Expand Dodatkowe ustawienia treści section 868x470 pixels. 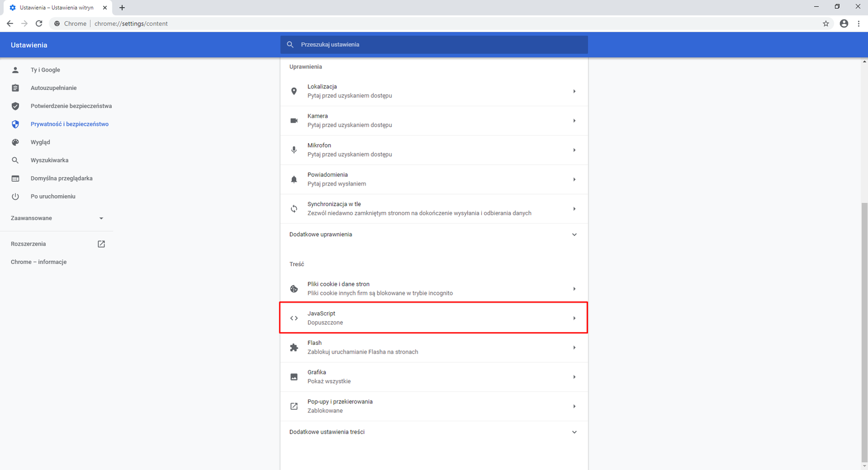click(574, 432)
